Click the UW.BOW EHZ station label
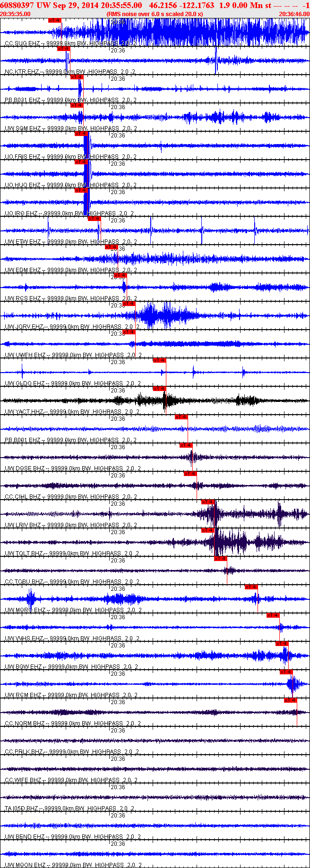This screenshot has height=868, width=310. click(x=23, y=667)
